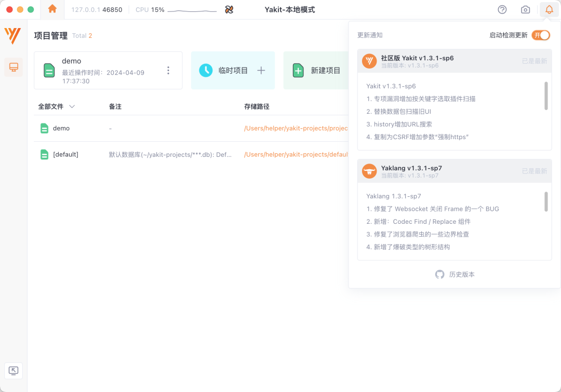Click the [default] storage path link
Viewport: 561px width, 392px height.
click(296, 155)
